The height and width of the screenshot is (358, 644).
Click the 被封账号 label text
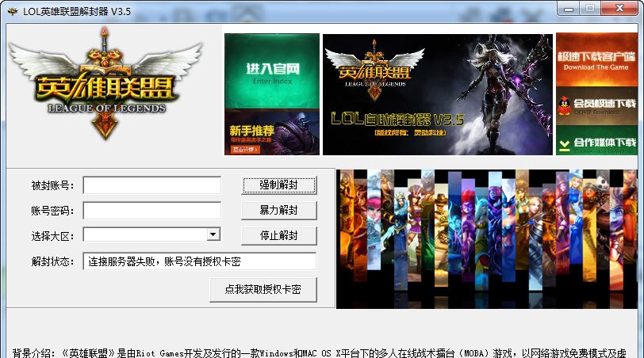[x=52, y=186]
